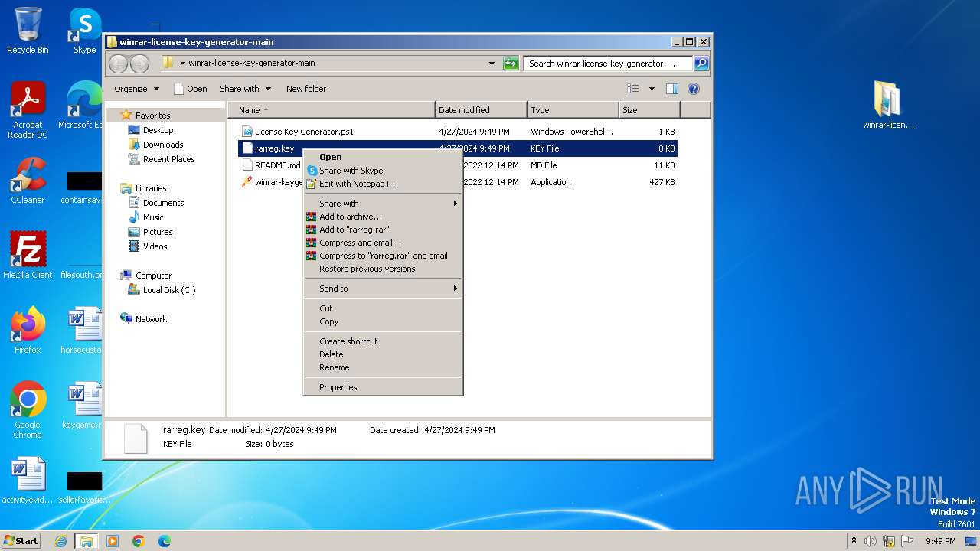The image size is (980, 551).
Task: Open Acrobat Reader DC desktop icon
Action: click(x=28, y=111)
